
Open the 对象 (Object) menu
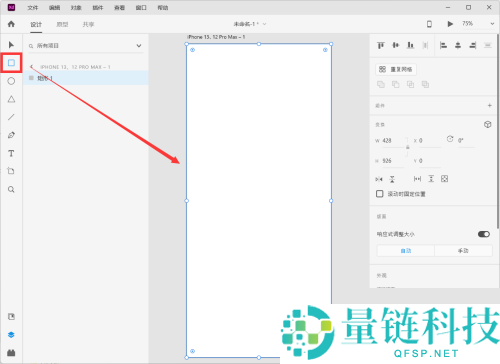(x=76, y=7)
